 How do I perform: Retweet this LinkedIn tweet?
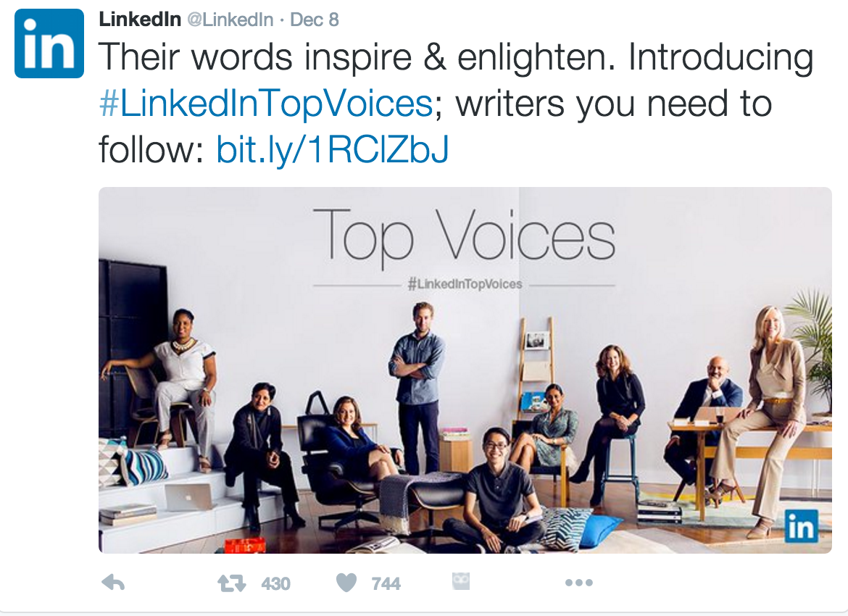[x=232, y=583]
